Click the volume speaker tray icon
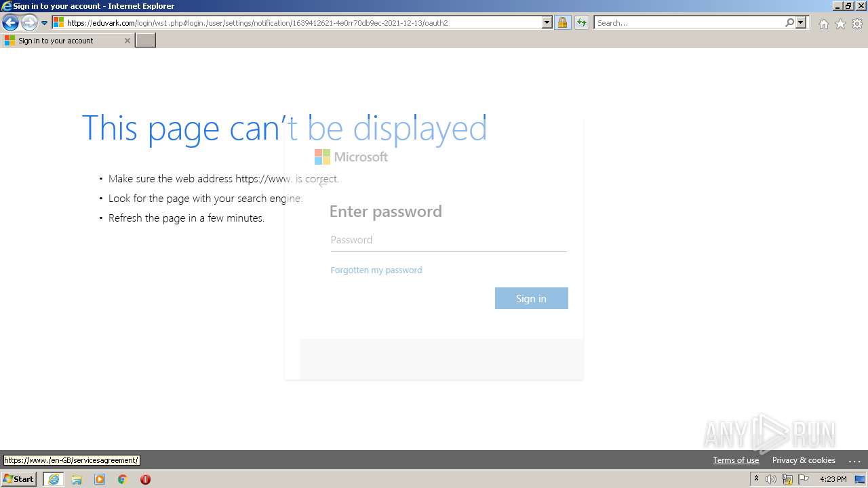Viewport: 868px width, 488px height. point(771,479)
